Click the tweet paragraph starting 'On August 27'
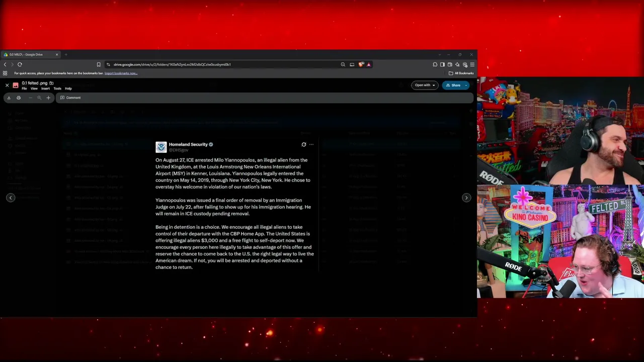Screen dimensions: 644x362 pyautogui.click(x=233, y=173)
